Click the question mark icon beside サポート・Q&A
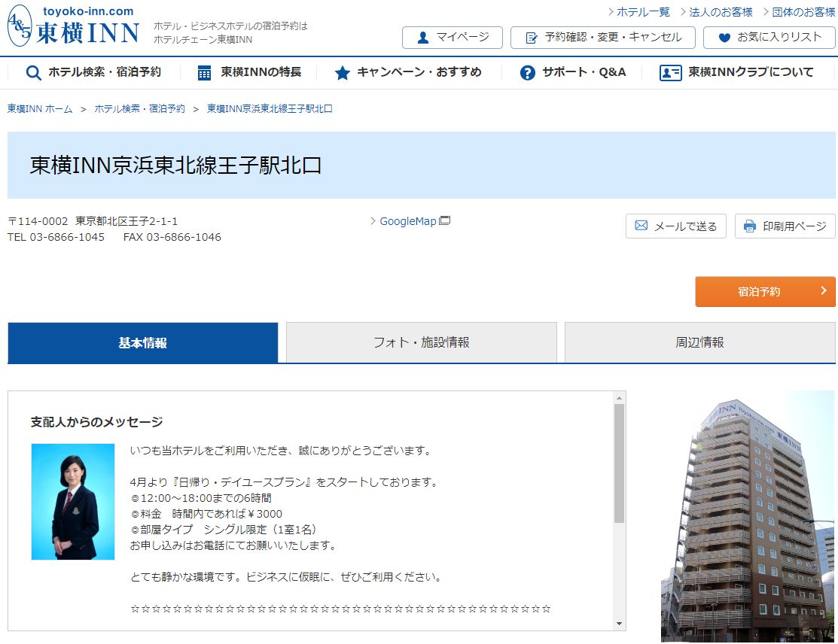Image resolution: width=838 pixels, height=644 pixels. [528, 73]
